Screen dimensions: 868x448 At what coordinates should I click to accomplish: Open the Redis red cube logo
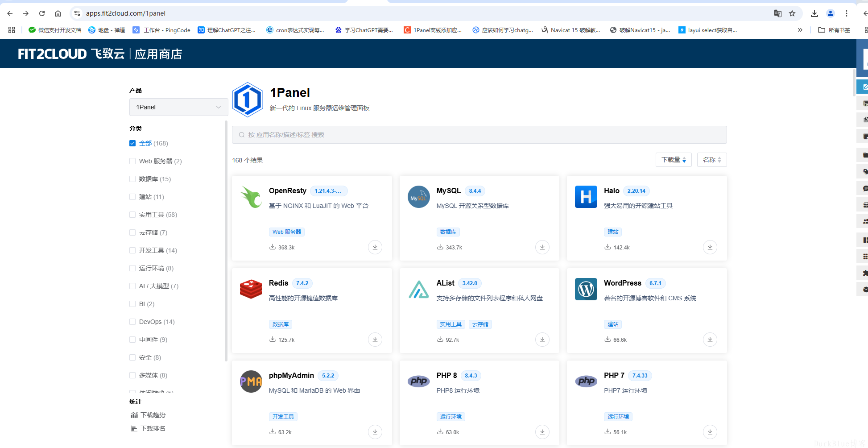click(x=251, y=289)
